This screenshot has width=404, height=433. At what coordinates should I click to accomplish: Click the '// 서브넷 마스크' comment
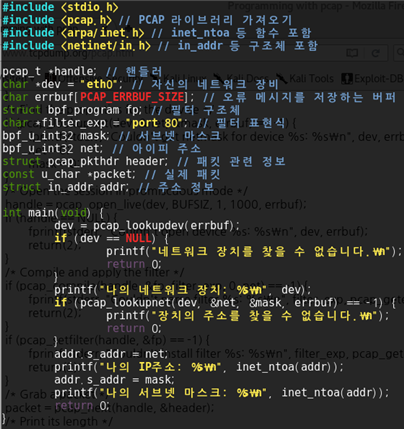(170, 136)
